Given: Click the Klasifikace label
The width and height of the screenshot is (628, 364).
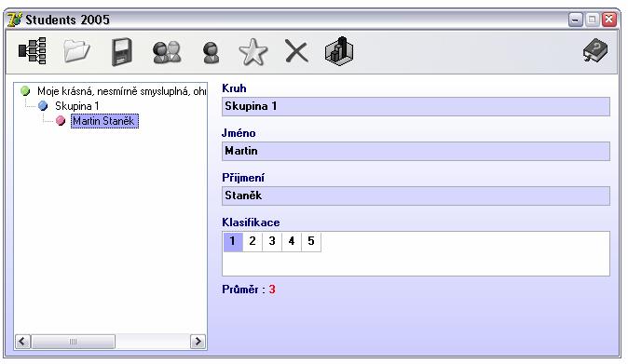Looking at the screenshot, I should click(x=251, y=222).
